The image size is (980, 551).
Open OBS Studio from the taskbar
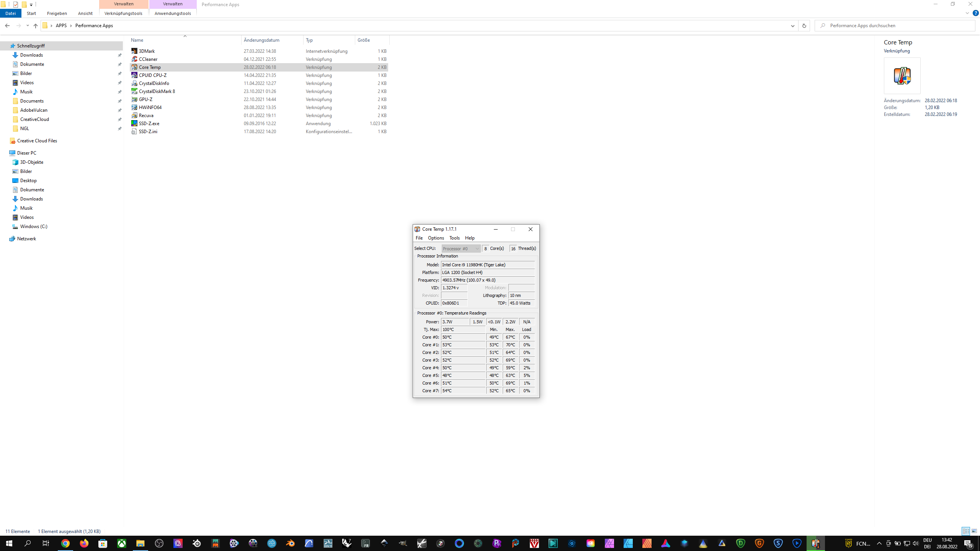[159, 543]
